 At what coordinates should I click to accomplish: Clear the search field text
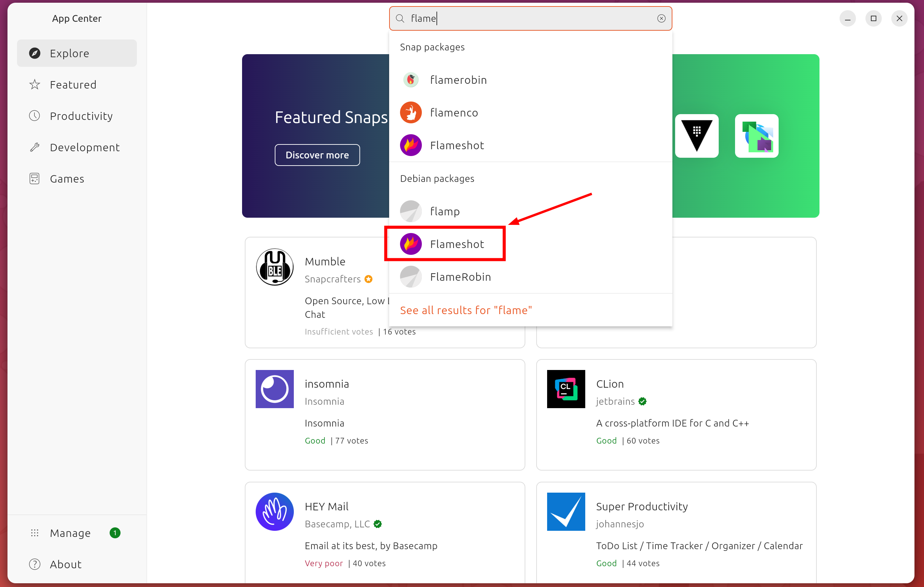[661, 18]
